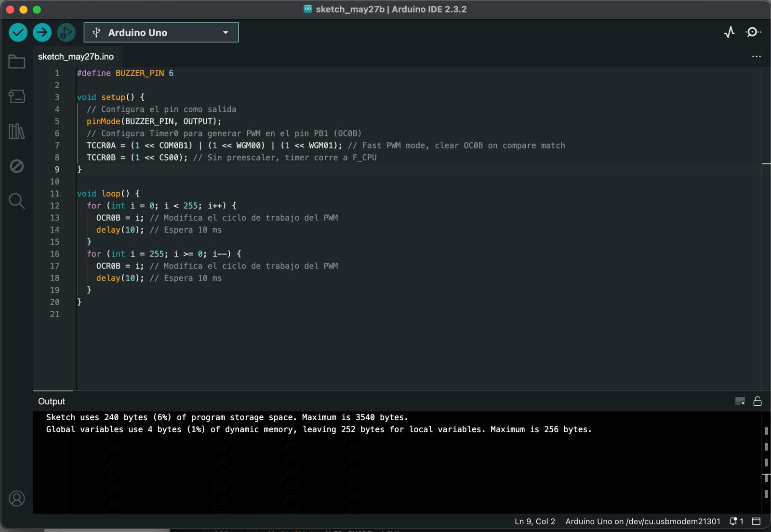
Task: Start debugging with the debug play button
Action: [x=66, y=32]
